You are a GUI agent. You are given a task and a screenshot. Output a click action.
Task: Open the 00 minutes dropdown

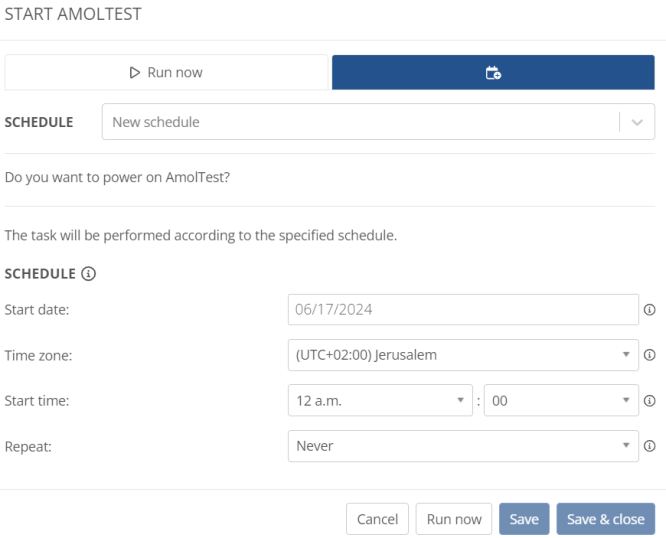pyautogui.click(x=561, y=400)
